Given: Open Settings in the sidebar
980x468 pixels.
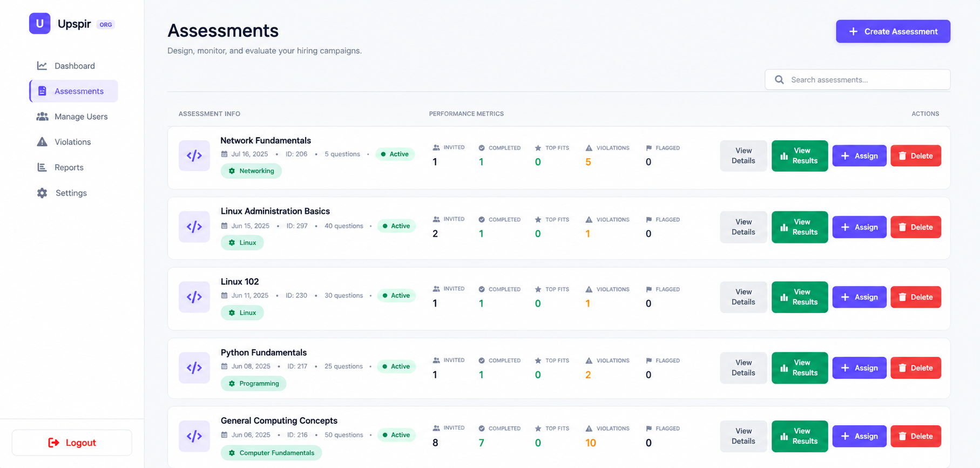Looking at the screenshot, I should 74,193.
